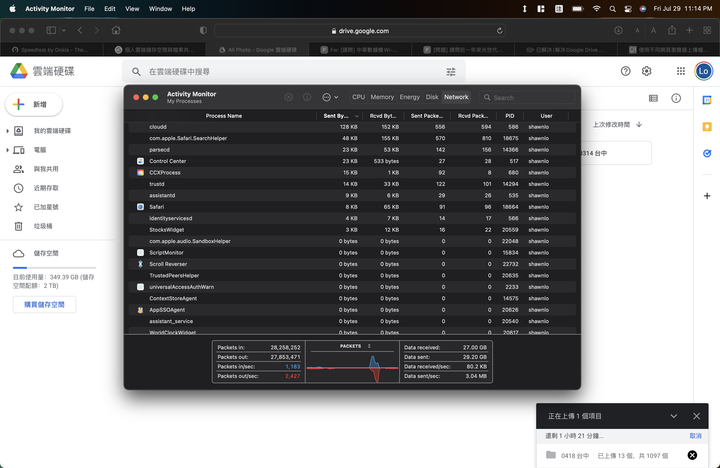
Task: Open a new Safari tab with plus
Action: [689, 30]
